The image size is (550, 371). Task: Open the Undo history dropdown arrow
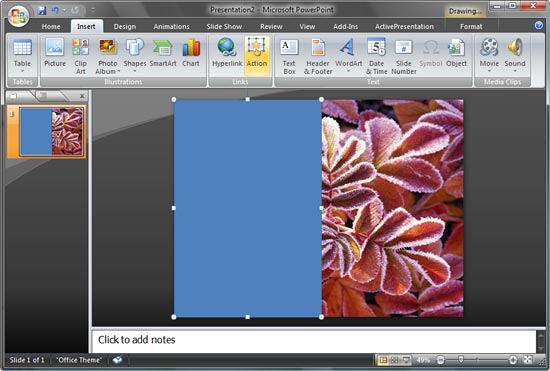click(64, 11)
